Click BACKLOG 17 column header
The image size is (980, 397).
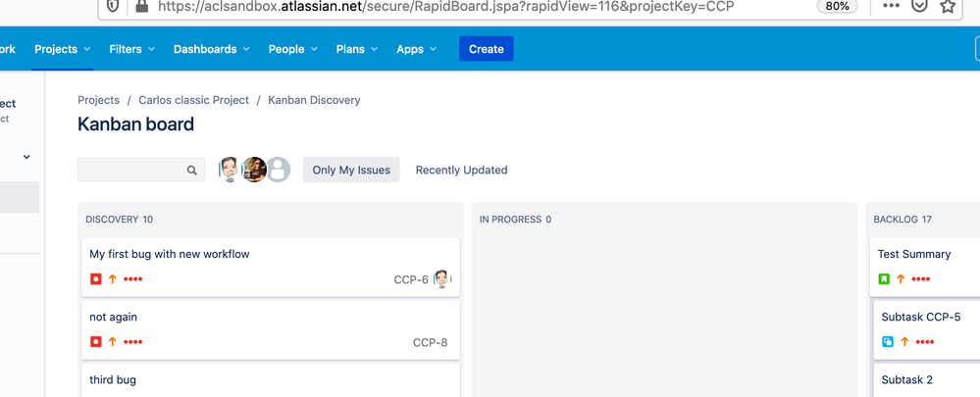point(903,220)
